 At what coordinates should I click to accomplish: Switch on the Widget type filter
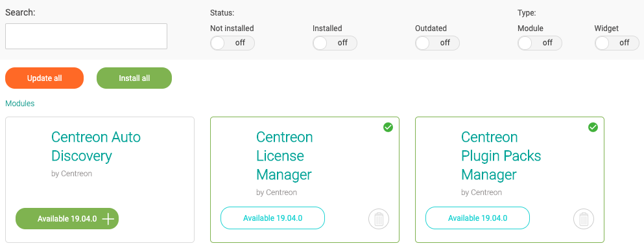pyautogui.click(x=617, y=43)
